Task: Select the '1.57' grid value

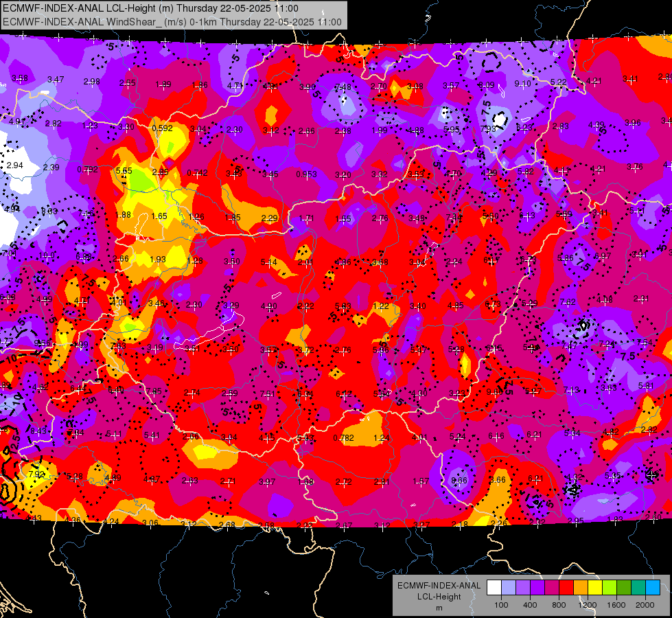Action: [421, 481]
